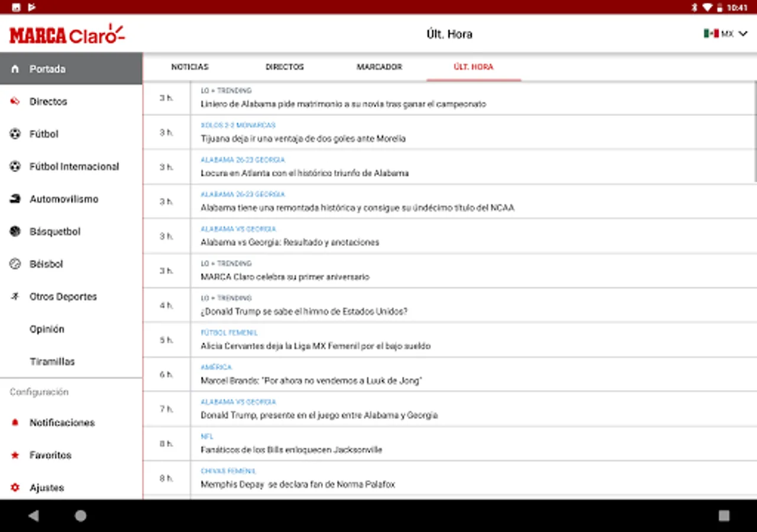Select the Últ. Hora tab
757x532 pixels.
(x=473, y=67)
